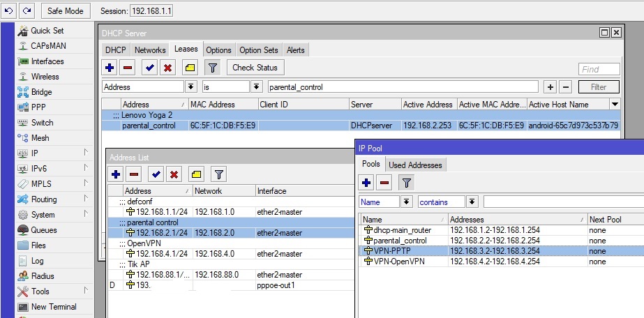Enable selected lease with checkmark icon

[149, 68]
